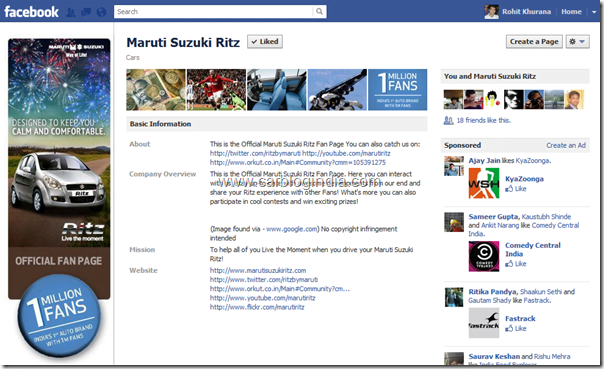
Task: Click the Comedy Central India logo
Action: point(484,256)
